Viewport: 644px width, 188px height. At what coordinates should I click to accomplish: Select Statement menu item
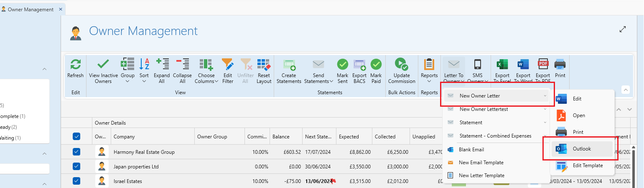(x=496, y=123)
